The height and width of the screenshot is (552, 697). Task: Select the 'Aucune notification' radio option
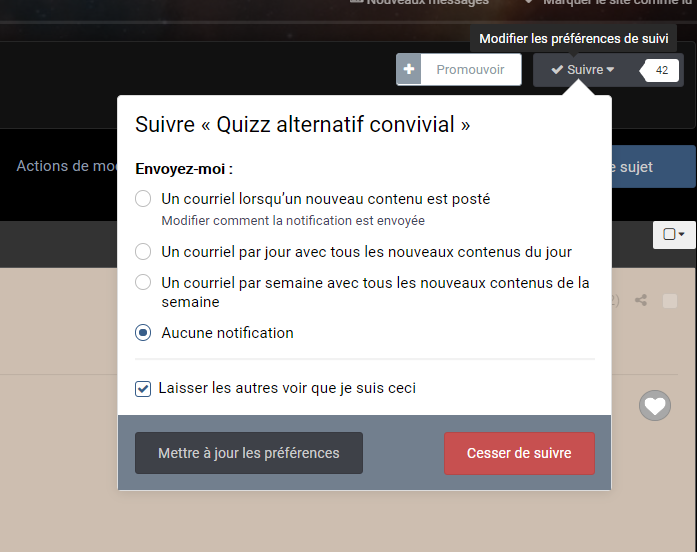143,332
